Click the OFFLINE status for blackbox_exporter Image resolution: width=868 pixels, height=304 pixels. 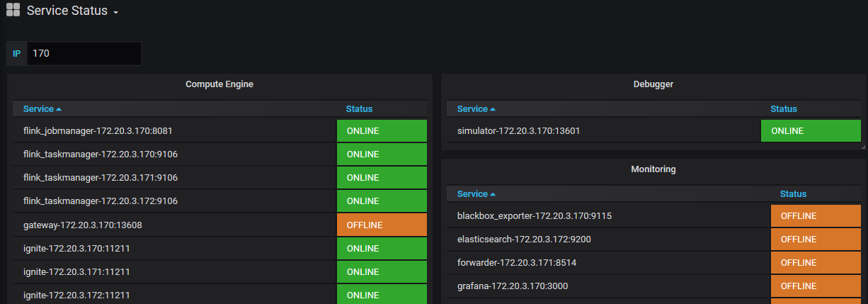pos(816,216)
